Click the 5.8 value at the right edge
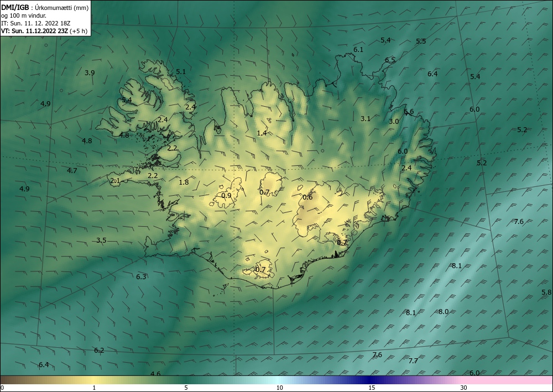The width and height of the screenshot is (553, 392). click(x=546, y=292)
